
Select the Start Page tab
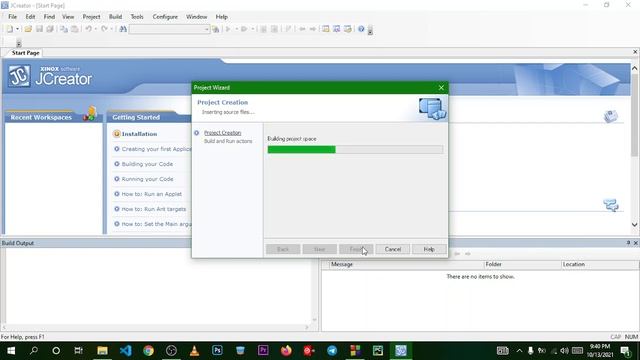tap(25, 53)
